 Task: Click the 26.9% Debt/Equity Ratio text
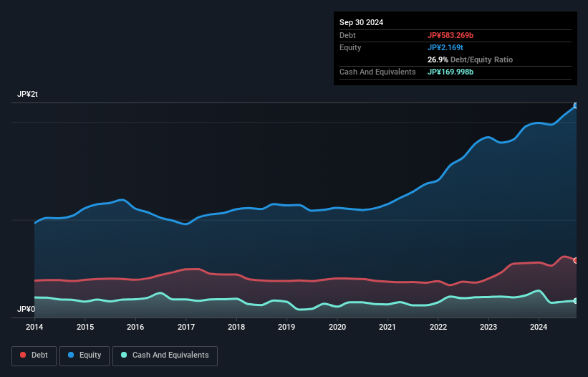470,59
